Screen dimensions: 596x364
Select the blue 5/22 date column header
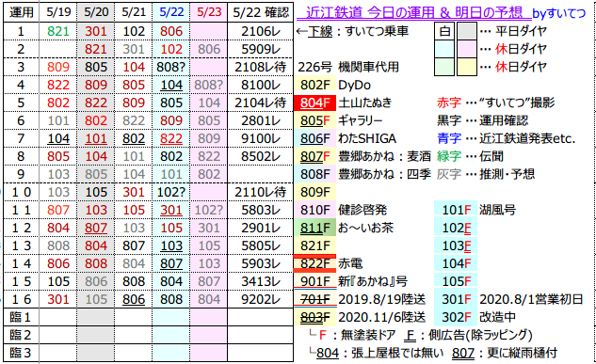tap(171, 12)
